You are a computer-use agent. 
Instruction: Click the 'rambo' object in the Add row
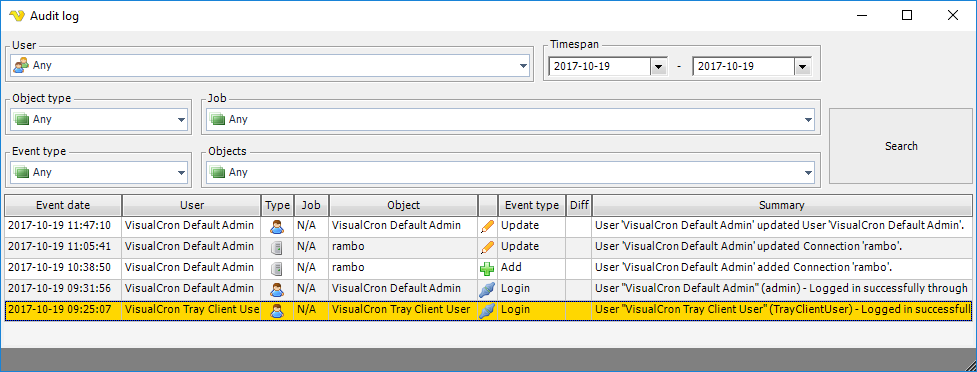point(348,268)
